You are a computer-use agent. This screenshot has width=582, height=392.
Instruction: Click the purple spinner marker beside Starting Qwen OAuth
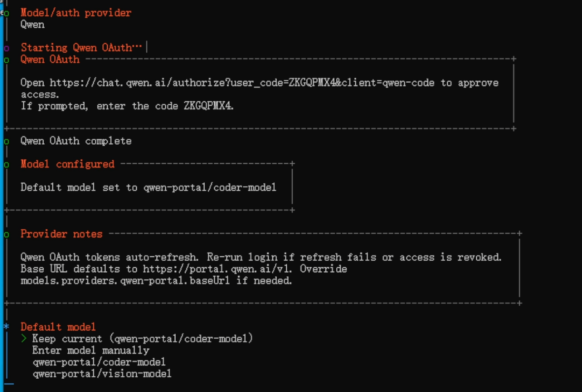click(x=6, y=48)
